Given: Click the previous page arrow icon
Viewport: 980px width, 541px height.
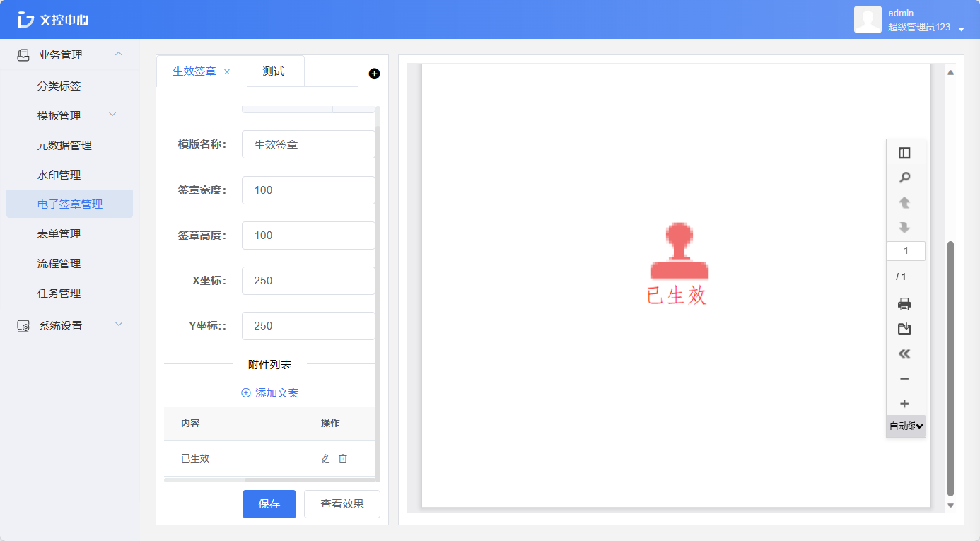Looking at the screenshot, I should [906, 202].
